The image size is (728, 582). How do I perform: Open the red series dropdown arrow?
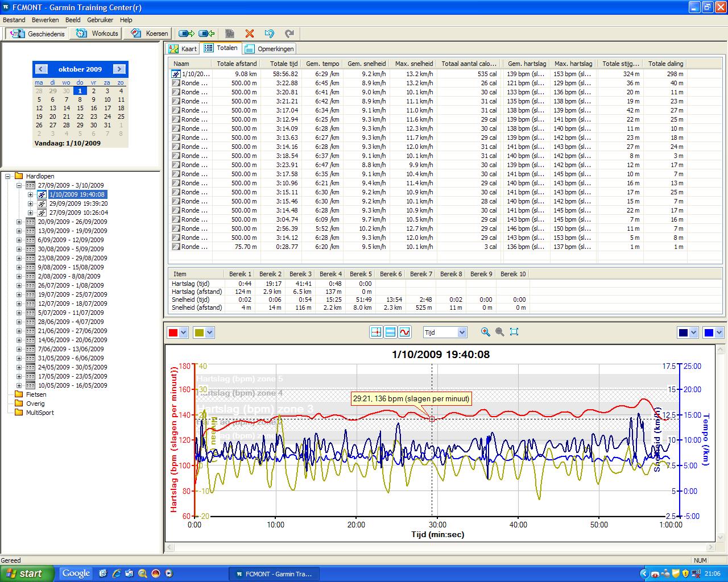click(183, 333)
